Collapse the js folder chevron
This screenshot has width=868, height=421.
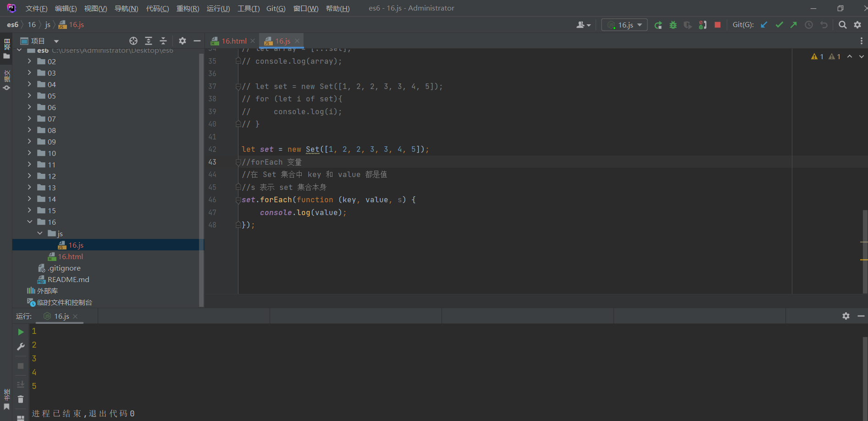point(40,233)
